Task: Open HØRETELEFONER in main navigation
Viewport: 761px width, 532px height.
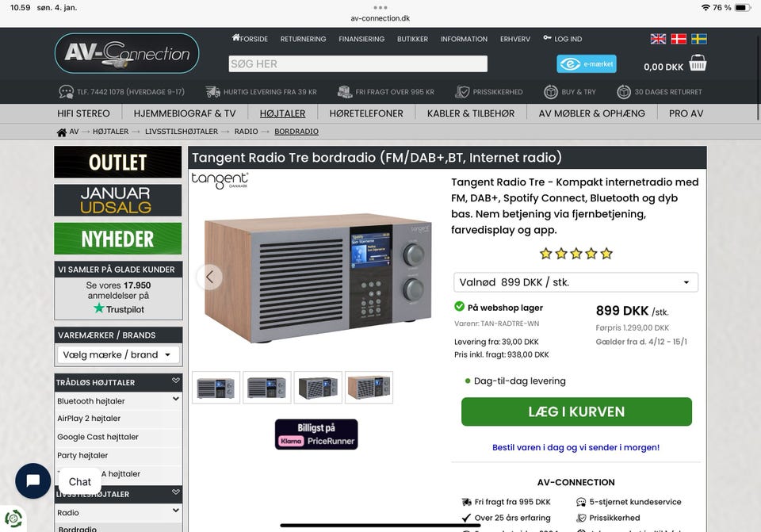Action: click(x=366, y=113)
